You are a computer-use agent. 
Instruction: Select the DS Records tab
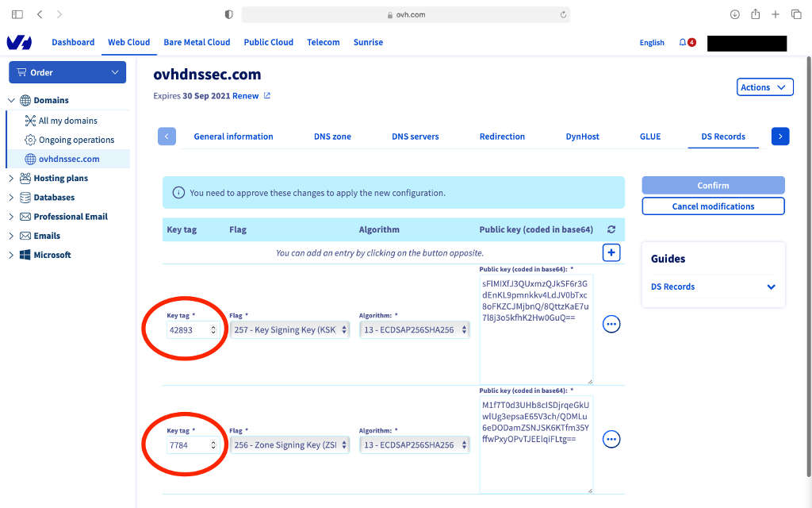[723, 137]
